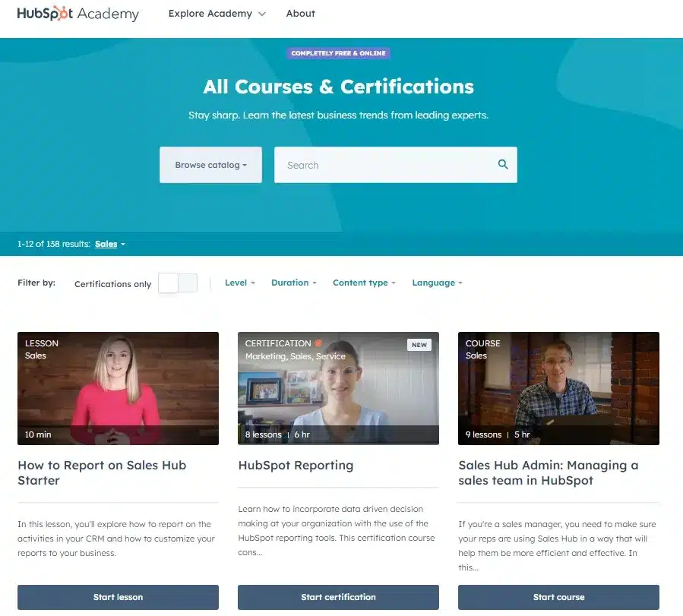683x616 pixels.
Task: Click the Completely Free & Online badge
Action: [338, 53]
